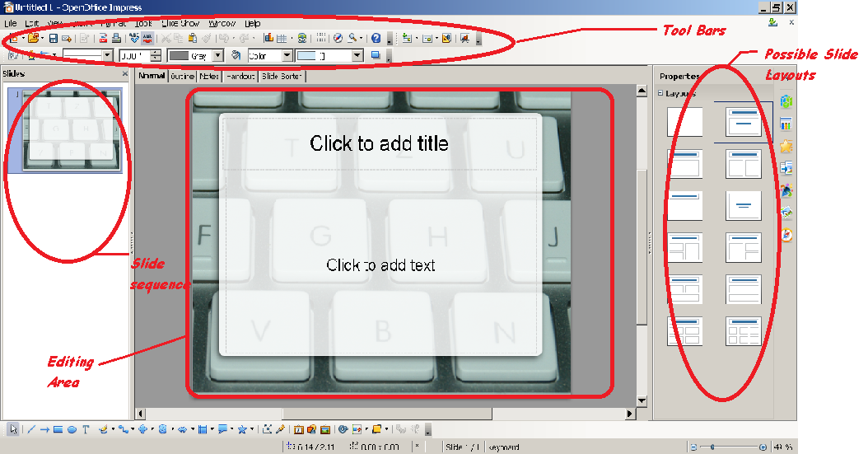Choose the Line with arrow tool

click(x=44, y=429)
